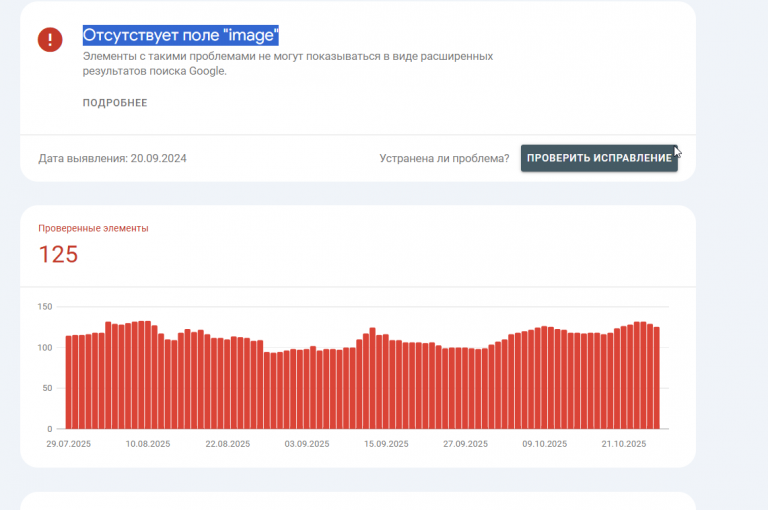Click the 21.10.2025 axis date label
The width and height of the screenshot is (768, 510).
[x=624, y=444]
